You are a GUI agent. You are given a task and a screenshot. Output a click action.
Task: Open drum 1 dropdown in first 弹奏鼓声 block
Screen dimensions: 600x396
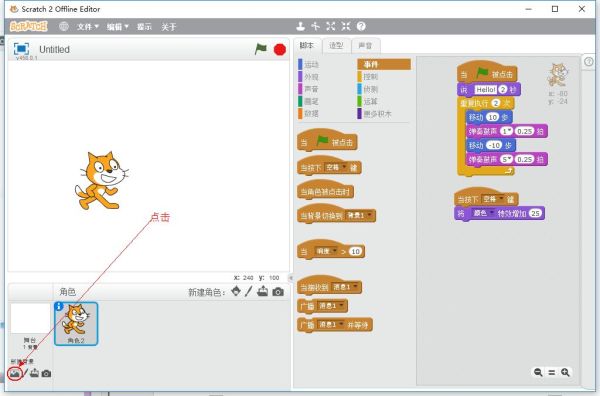[x=507, y=131]
